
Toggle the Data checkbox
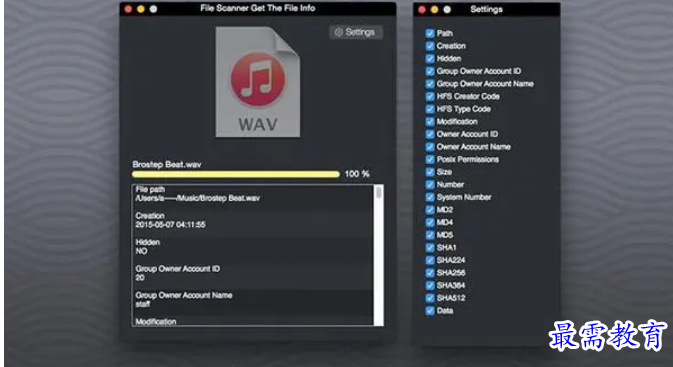(x=430, y=310)
